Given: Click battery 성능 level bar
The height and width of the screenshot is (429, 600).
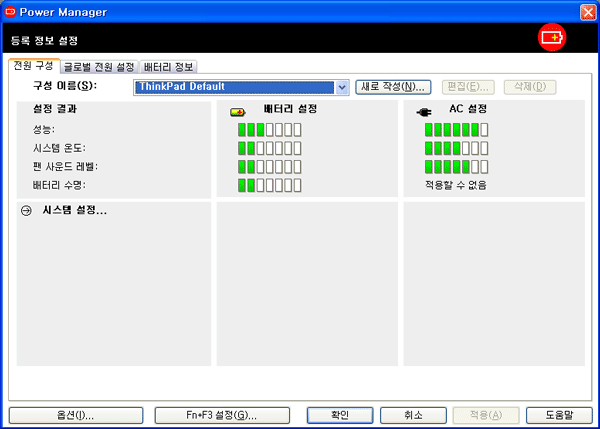Looking at the screenshot, I should coord(269,130).
